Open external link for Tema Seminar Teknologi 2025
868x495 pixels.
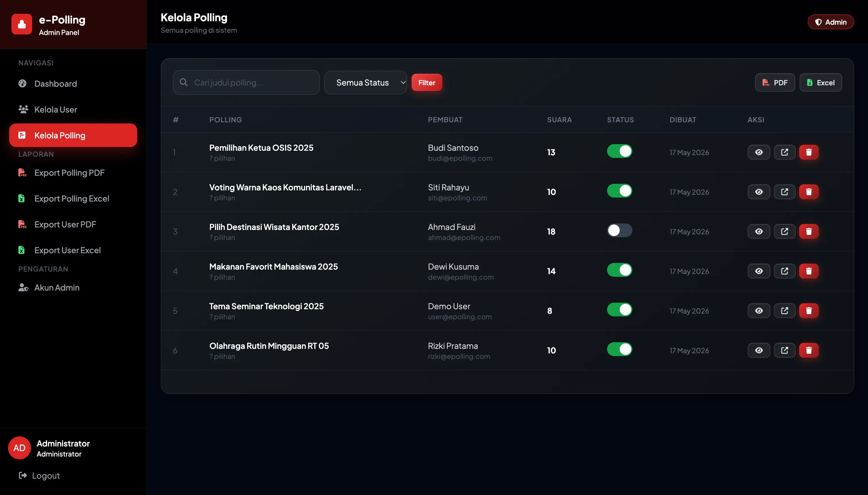tap(784, 311)
